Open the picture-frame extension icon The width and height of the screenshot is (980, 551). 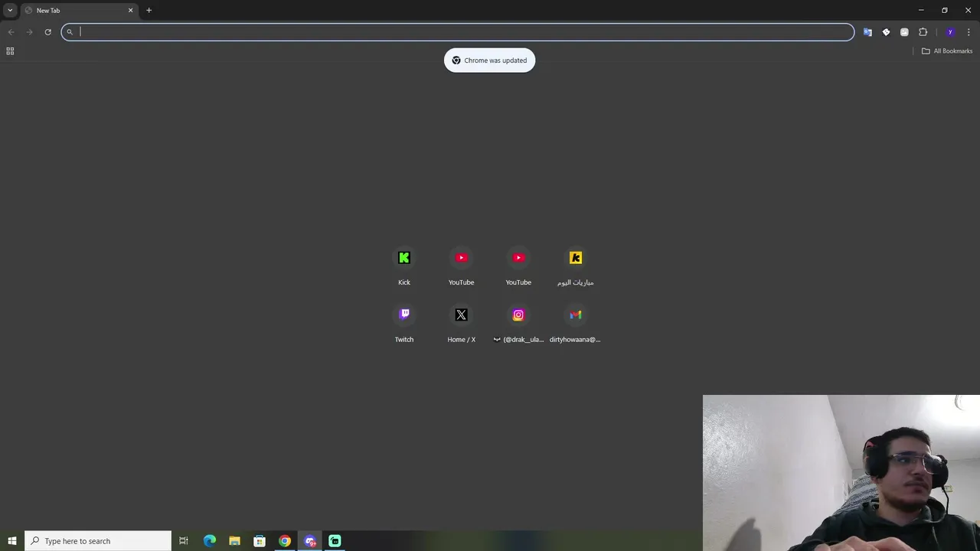904,32
